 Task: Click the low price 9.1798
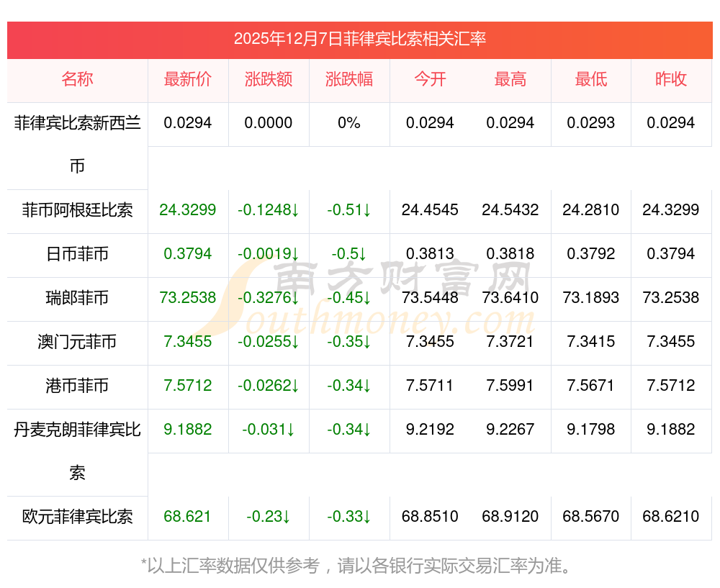[x=591, y=429]
